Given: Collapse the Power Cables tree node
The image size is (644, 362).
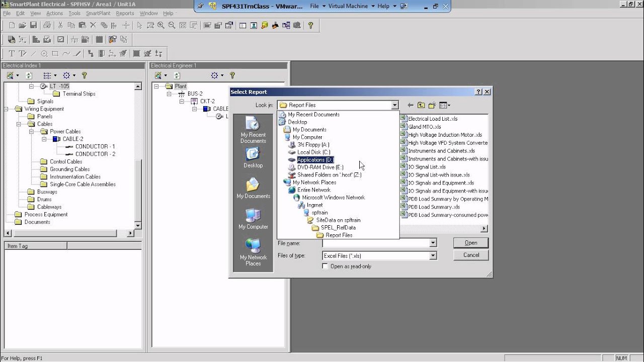Looking at the screenshot, I should click(31, 132).
